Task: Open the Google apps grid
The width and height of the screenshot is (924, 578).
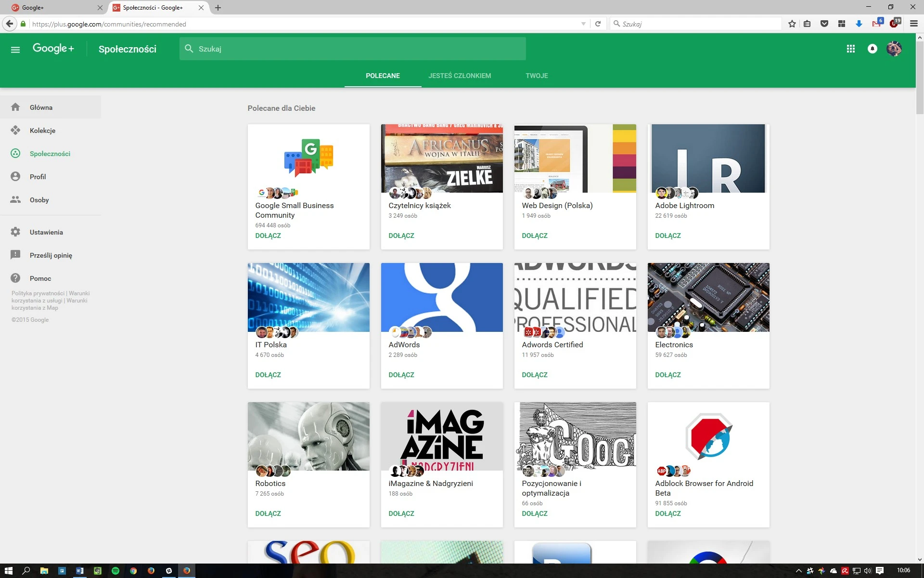Action: [x=850, y=49]
